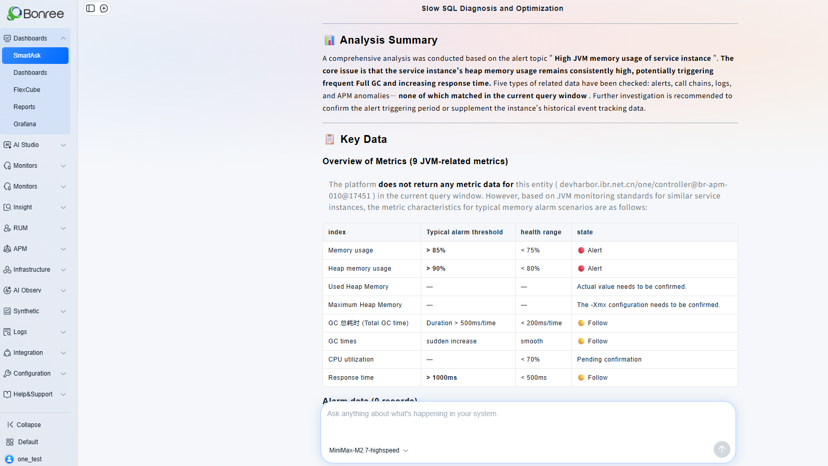Click the Insight icon

tap(7, 207)
